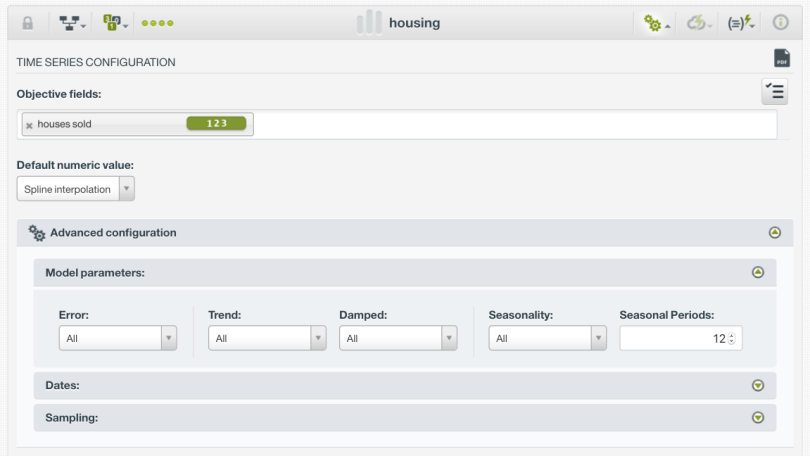
Task: Collapse the Advanced configuration section
Action: [774, 233]
